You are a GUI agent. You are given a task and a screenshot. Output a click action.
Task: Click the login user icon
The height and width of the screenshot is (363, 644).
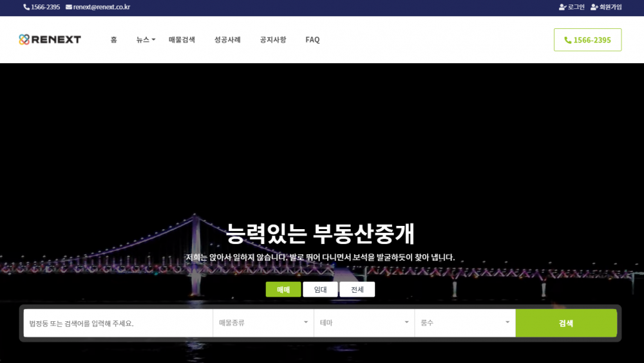tap(563, 7)
